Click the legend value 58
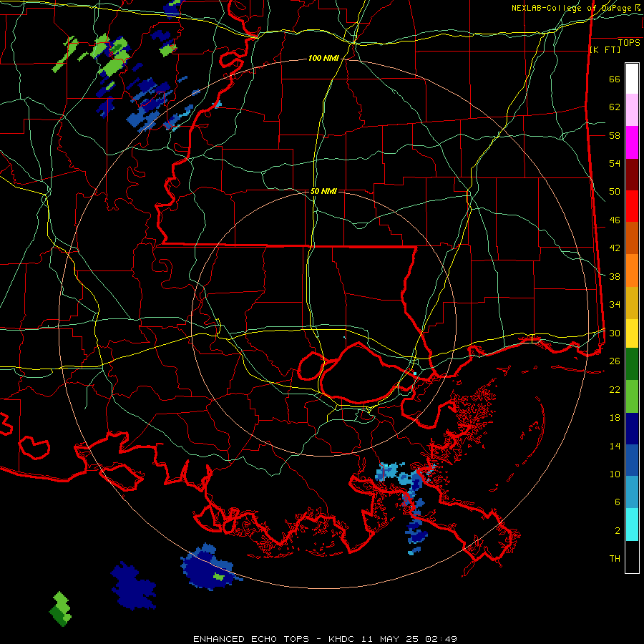Screen dimensions: 644x644 pos(615,135)
